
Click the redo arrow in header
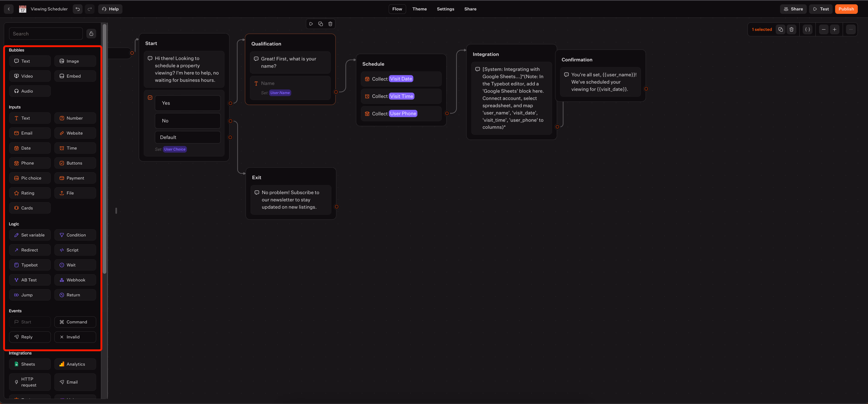tap(90, 9)
